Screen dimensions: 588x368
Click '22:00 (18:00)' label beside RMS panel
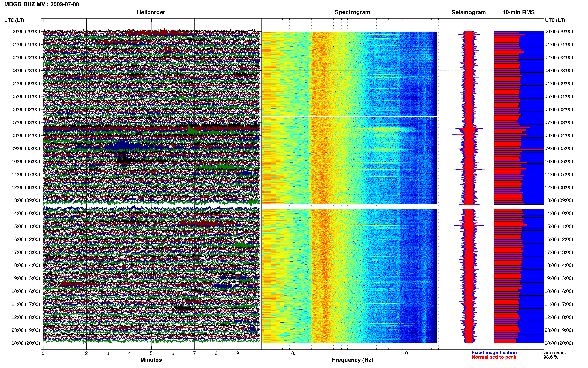click(x=559, y=317)
